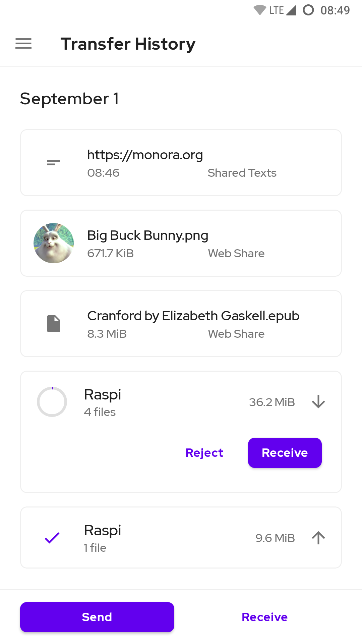
Task: Open the Big Buck Bunny thumbnail
Action: point(54,243)
